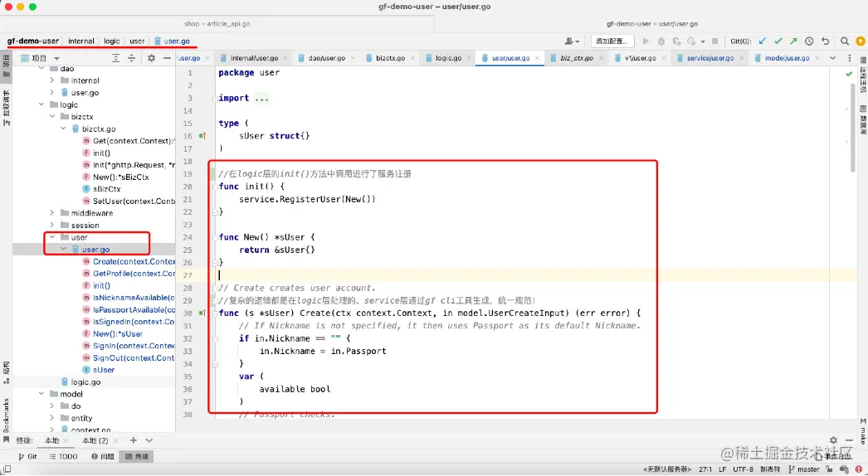Open terminal session options chevron
Image resolution: width=868 pixels, height=476 pixels.
point(149,440)
